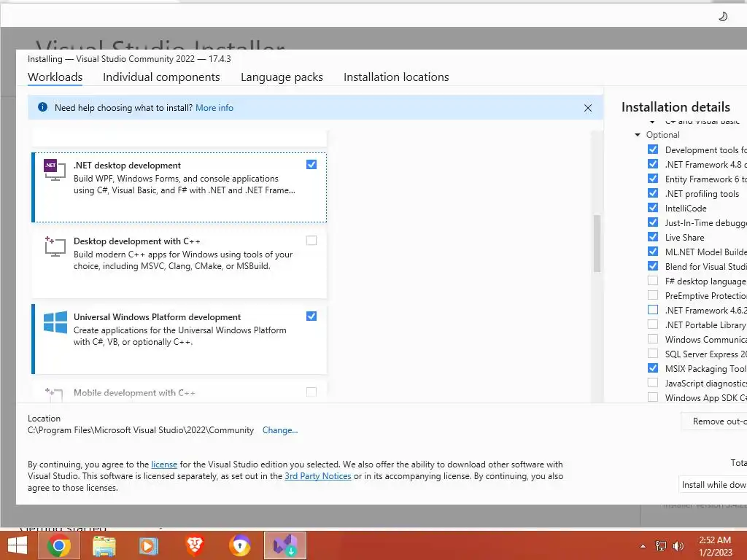Uncheck Entity Framework 6 tools option
747x560 pixels.
click(653, 179)
